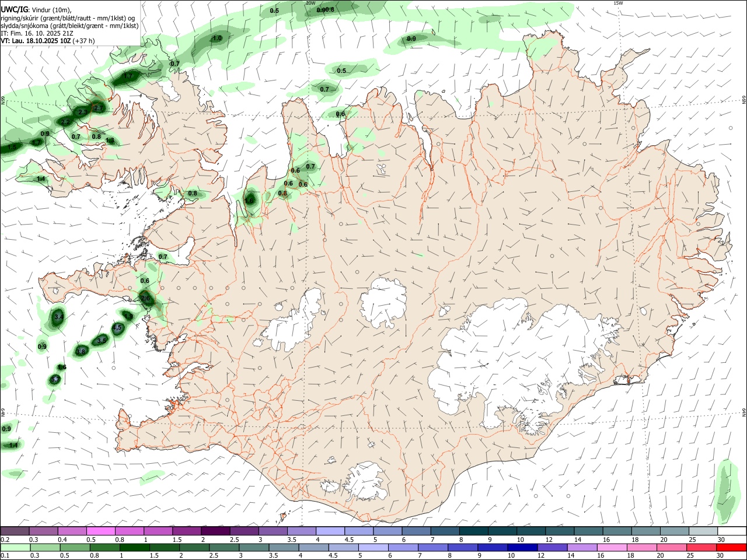Click the palest green swatch starting lower legend row
The image size is (747, 560).
coord(15,548)
